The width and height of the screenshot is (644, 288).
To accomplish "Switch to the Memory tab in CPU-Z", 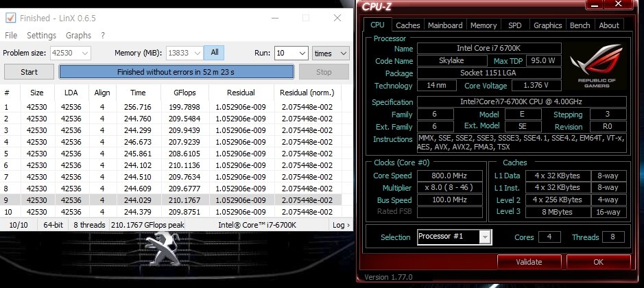I will (484, 25).
